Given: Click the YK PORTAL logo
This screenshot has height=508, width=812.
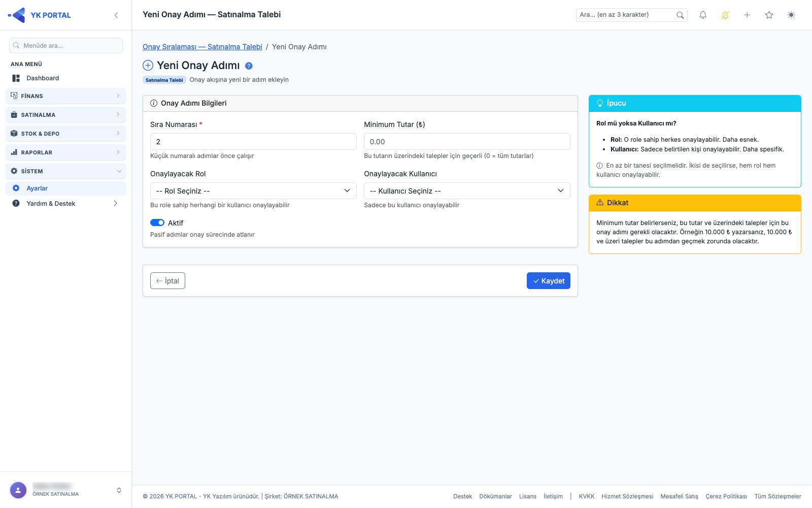Looking at the screenshot, I should tap(40, 15).
